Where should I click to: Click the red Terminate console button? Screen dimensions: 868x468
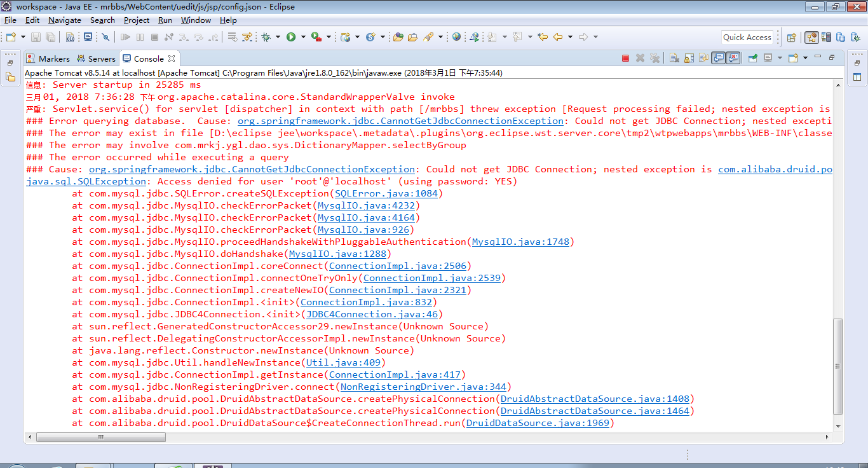(x=625, y=58)
